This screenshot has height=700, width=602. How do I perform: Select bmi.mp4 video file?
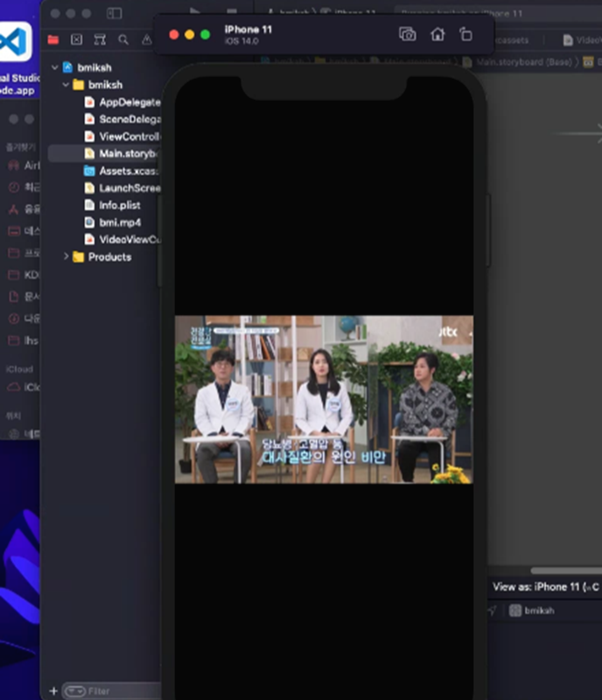(x=113, y=222)
